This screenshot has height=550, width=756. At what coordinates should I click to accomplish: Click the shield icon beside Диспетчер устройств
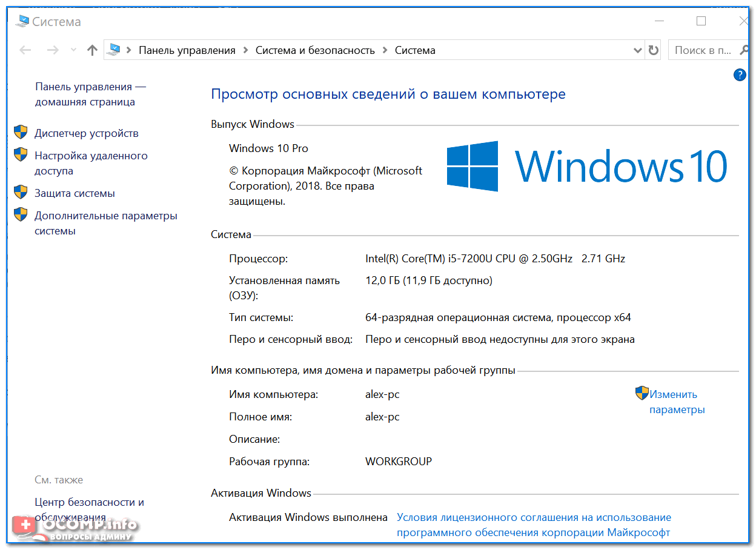pyautogui.click(x=21, y=133)
